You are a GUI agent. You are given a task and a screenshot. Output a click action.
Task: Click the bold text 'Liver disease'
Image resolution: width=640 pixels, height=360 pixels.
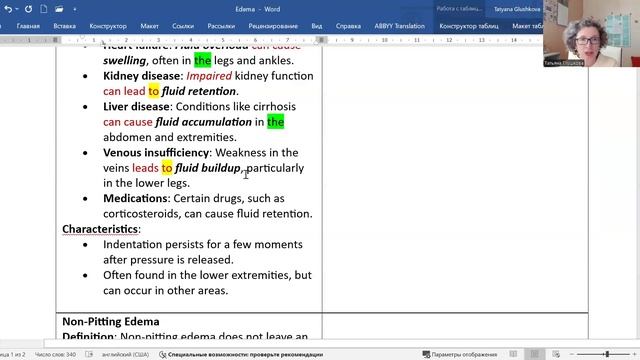coord(136,107)
